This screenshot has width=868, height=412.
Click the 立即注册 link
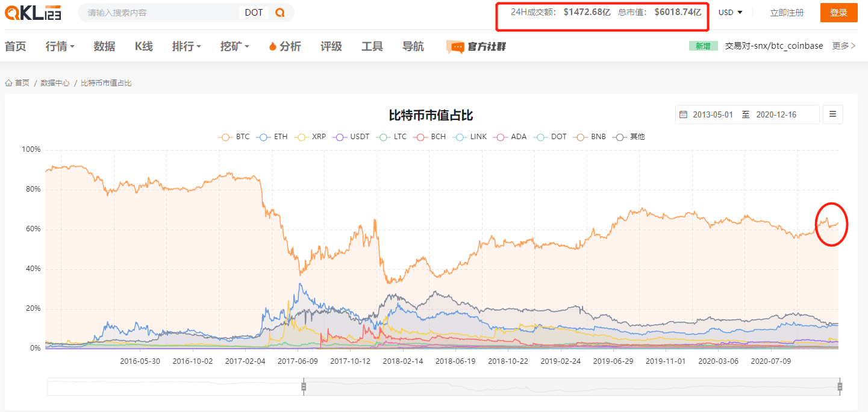(787, 13)
